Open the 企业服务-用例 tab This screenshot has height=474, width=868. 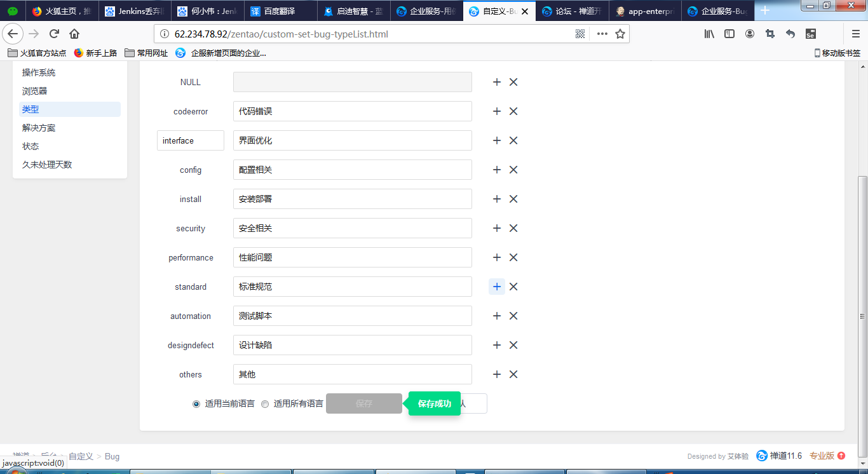tap(426, 11)
